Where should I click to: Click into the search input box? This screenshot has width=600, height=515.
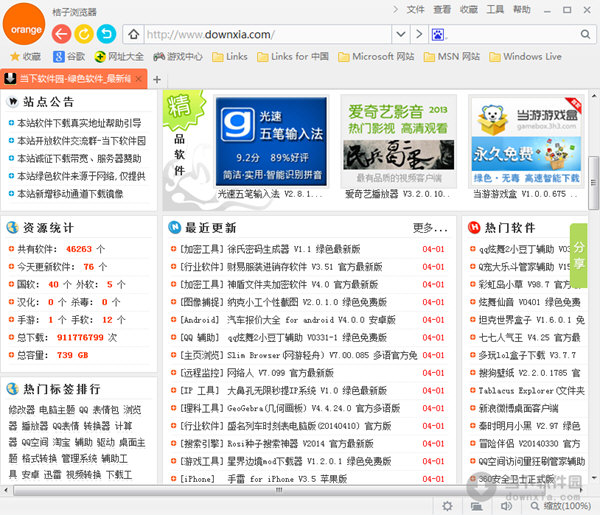coord(513,35)
